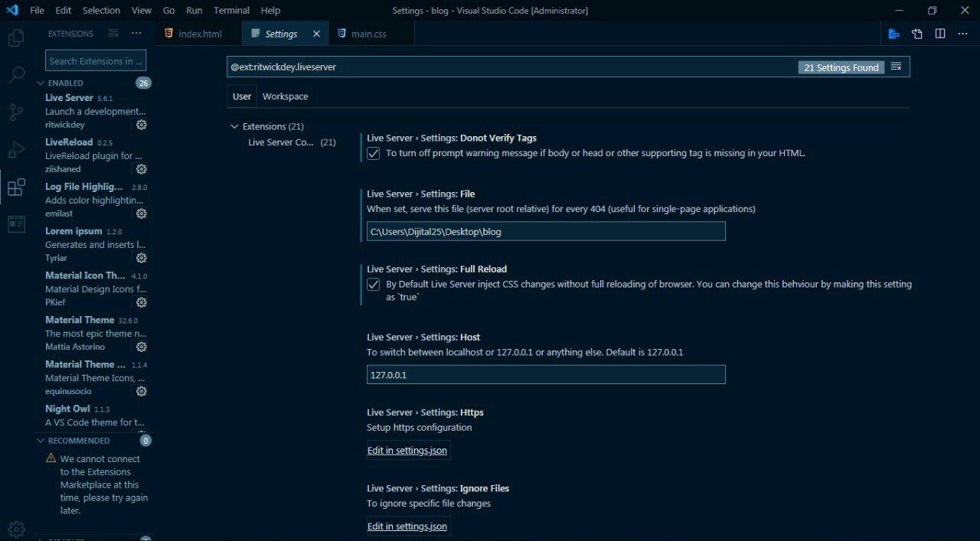
Task: Open the Manage gear at activity bar bottom
Action: pos(16,529)
